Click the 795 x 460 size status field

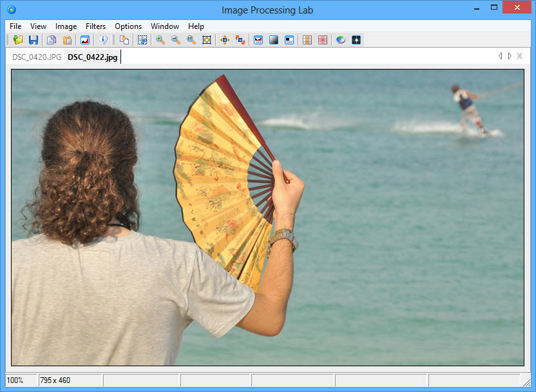pyautogui.click(x=70, y=380)
